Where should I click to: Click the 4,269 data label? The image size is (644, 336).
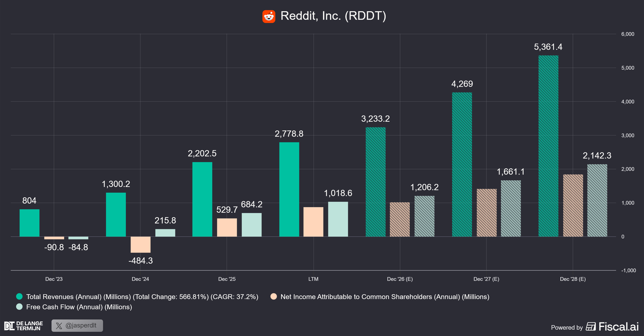coord(462,84)
